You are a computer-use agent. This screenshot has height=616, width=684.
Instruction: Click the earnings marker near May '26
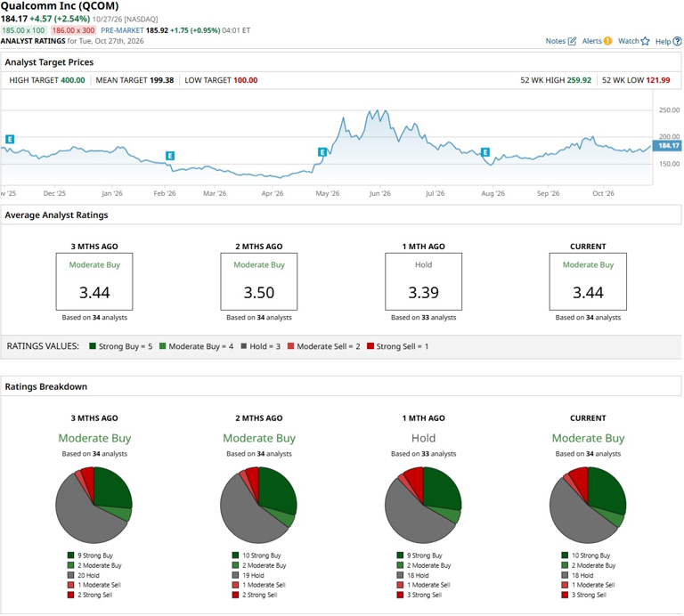[322, 152]
